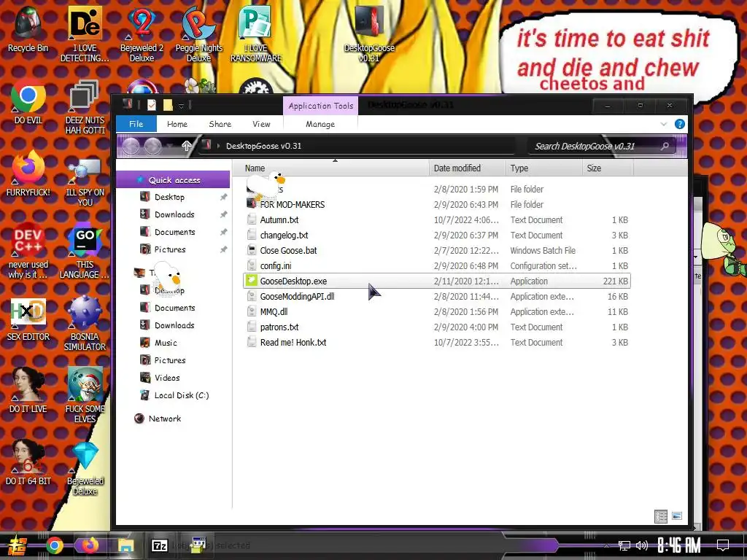The width and height of the screenshot is (747, 560).
Task: Launch Dev C++ 'never used' shortcut
Action: [x=28, y=251]
